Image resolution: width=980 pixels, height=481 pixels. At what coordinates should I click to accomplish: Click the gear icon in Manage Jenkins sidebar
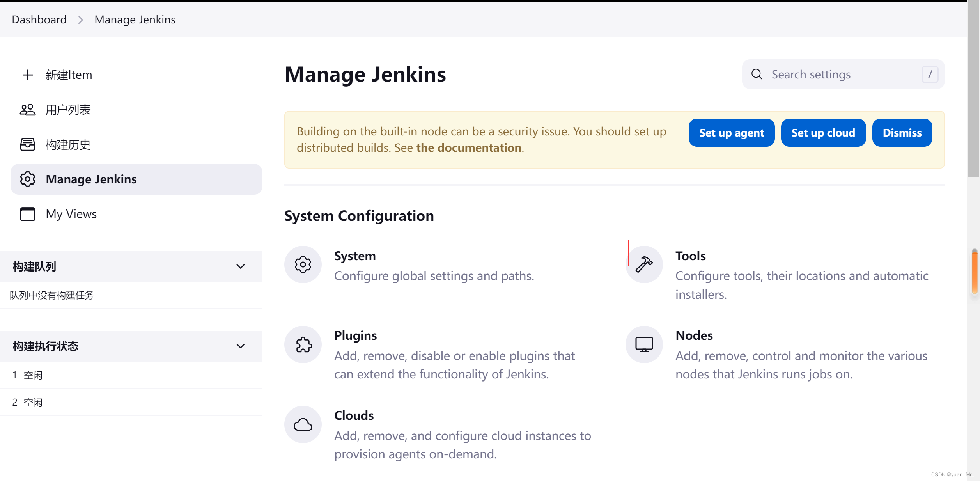click(27, 179)
